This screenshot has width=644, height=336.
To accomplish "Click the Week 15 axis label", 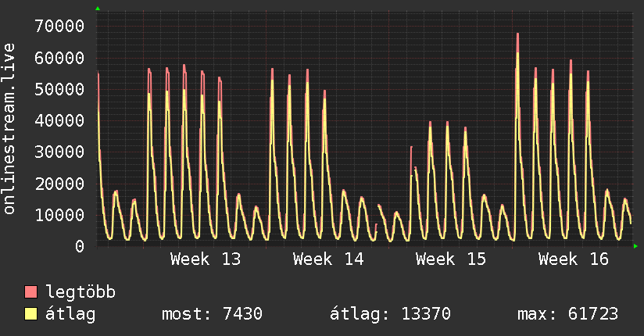I will click(x=450, y=259).
